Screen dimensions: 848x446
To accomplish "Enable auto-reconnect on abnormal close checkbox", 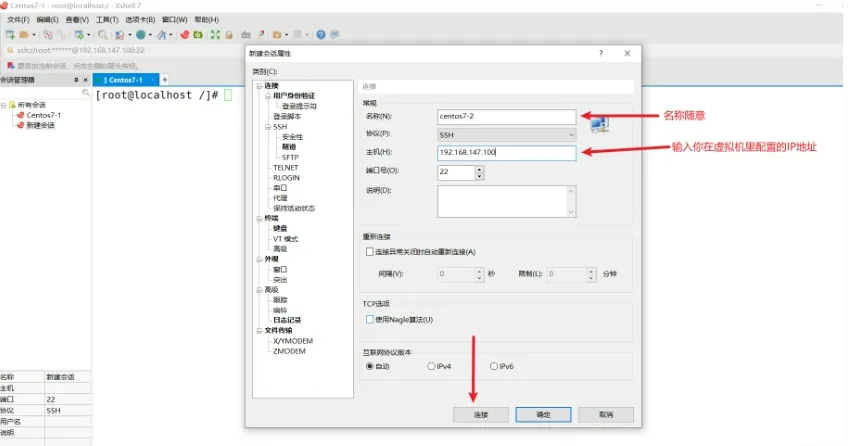I will pyautogui.click(x=370, y=251).
